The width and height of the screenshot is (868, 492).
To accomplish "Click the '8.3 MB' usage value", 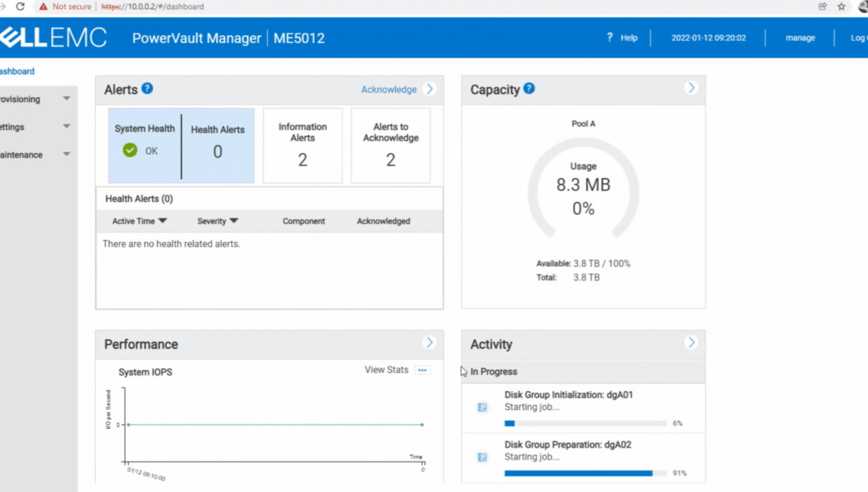I will tap(583, 185).
